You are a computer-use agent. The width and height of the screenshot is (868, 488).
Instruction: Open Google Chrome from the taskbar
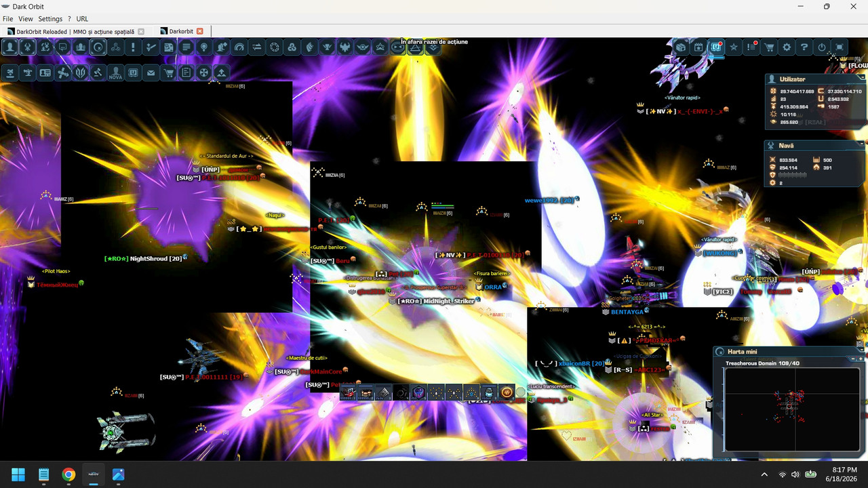pyautogui.click(x=68, y=474)
